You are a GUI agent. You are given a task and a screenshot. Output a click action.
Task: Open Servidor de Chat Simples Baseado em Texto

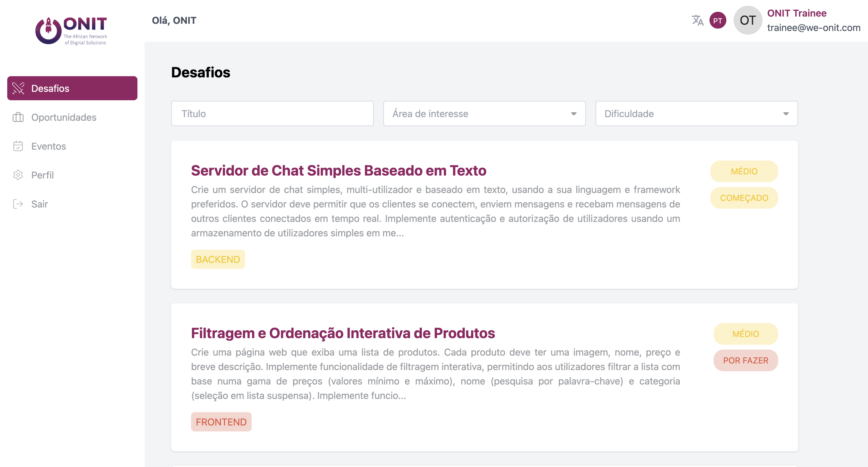tap(338, 170)
